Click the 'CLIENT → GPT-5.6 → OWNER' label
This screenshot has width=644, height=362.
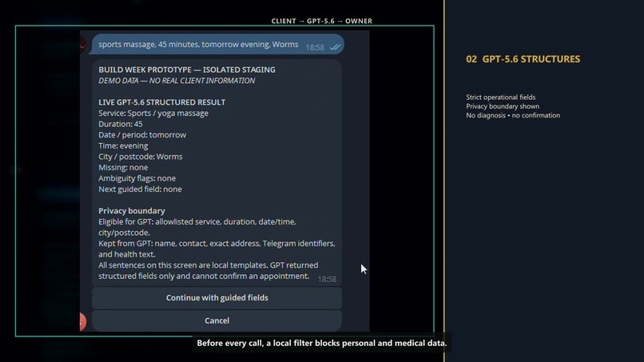pyautogui.click(x=322, y=21)
